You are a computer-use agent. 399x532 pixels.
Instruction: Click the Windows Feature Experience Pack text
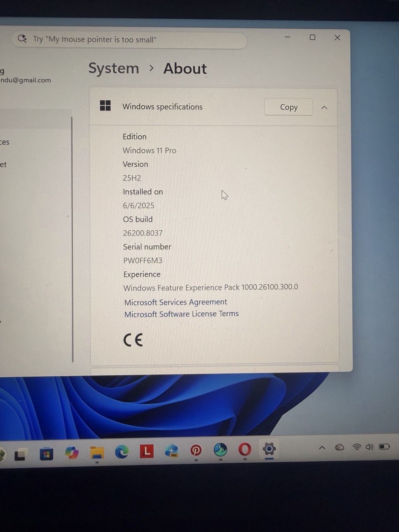pos(210,287)
